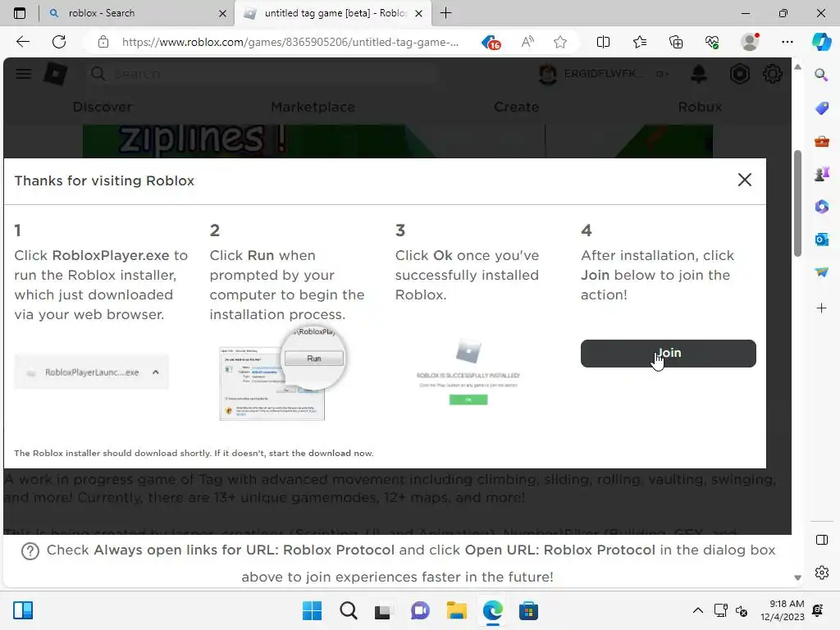Open the Edge profile avatar

(x=750, y=42)
